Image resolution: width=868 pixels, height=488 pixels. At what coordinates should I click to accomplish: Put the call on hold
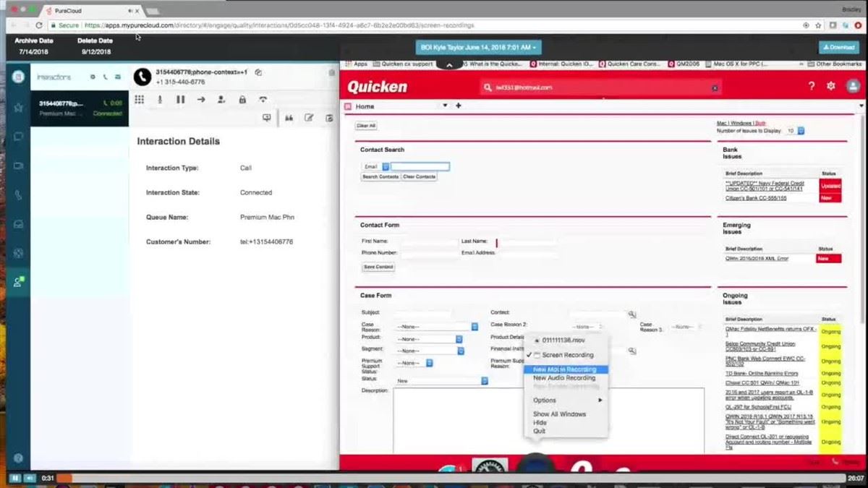tap(181, 99)
